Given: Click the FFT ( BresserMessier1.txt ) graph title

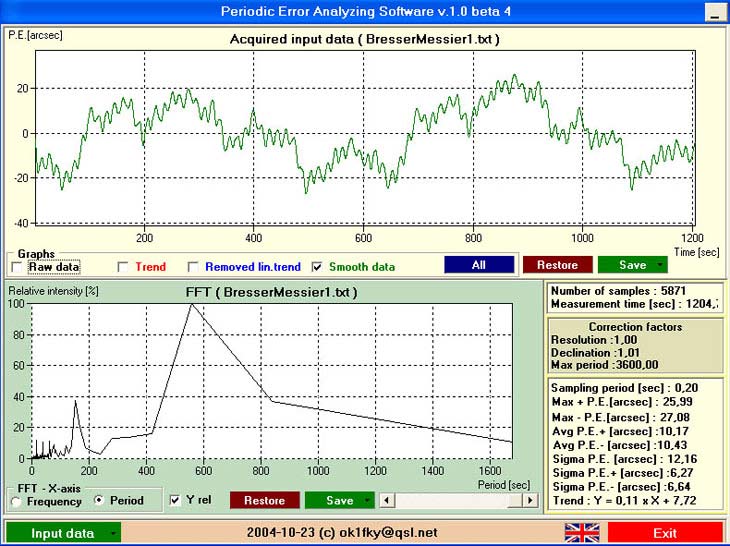Looking at the screenshot, I should pos(271,292).
